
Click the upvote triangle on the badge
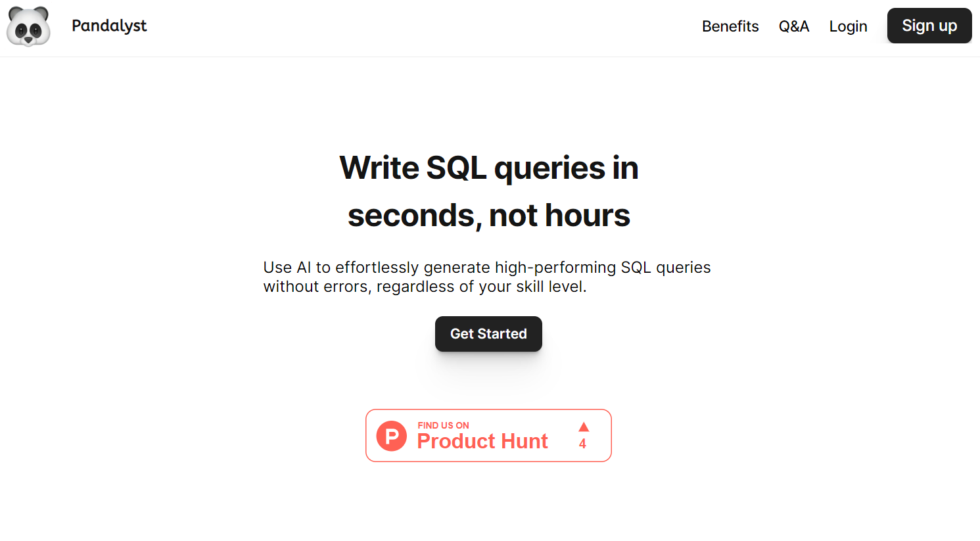pos(584,427)
